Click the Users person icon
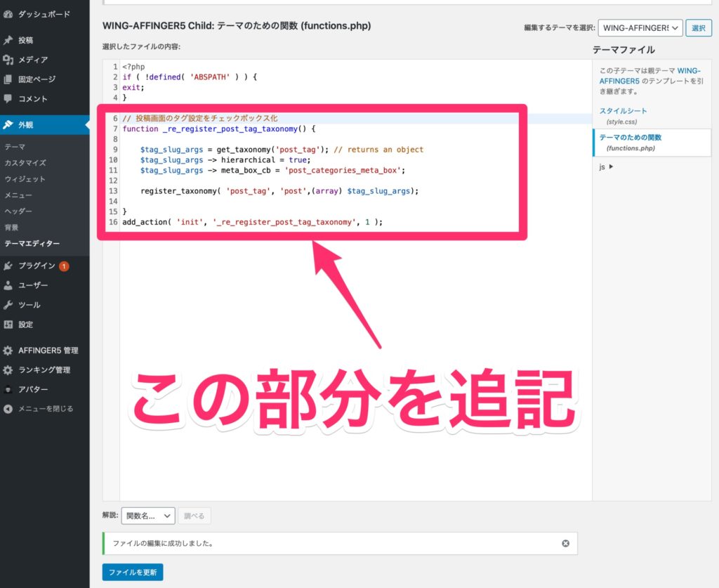Viewport: 719px width, 588px height. (x=8, y=285)
